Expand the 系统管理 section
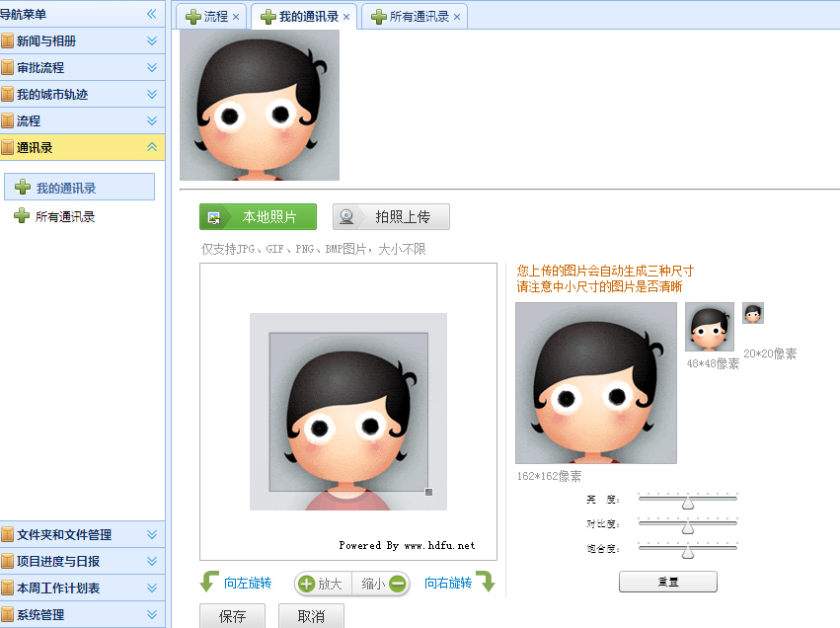840x628 pixels. pos(152,614)
